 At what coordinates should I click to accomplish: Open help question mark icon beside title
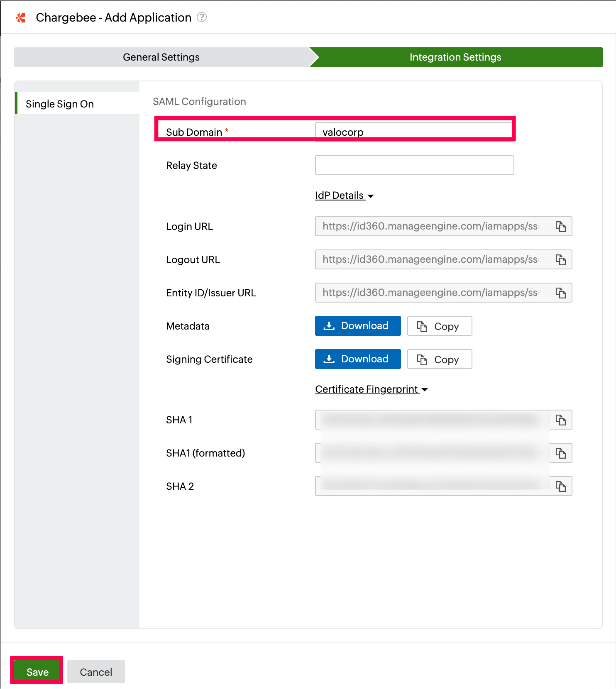click(202, 17)
